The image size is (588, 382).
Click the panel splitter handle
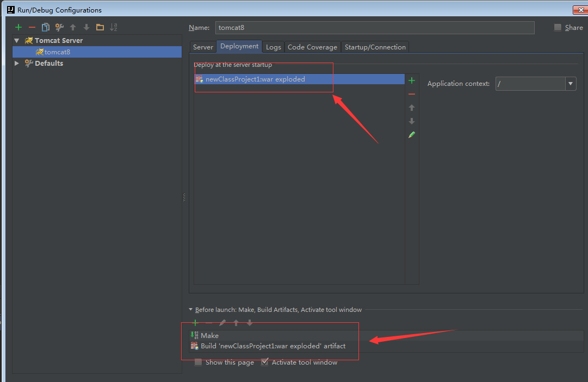pos(184,197)
